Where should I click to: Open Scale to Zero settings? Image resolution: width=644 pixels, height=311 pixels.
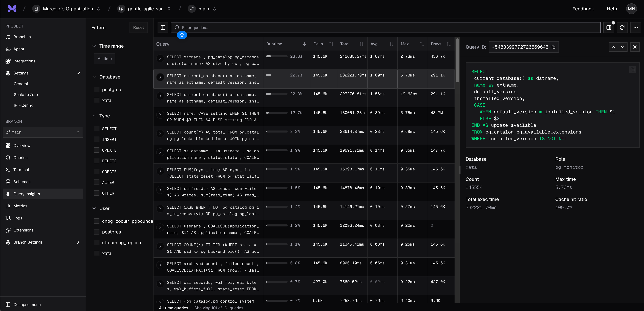pyautogui.click(x=26, y=95)
